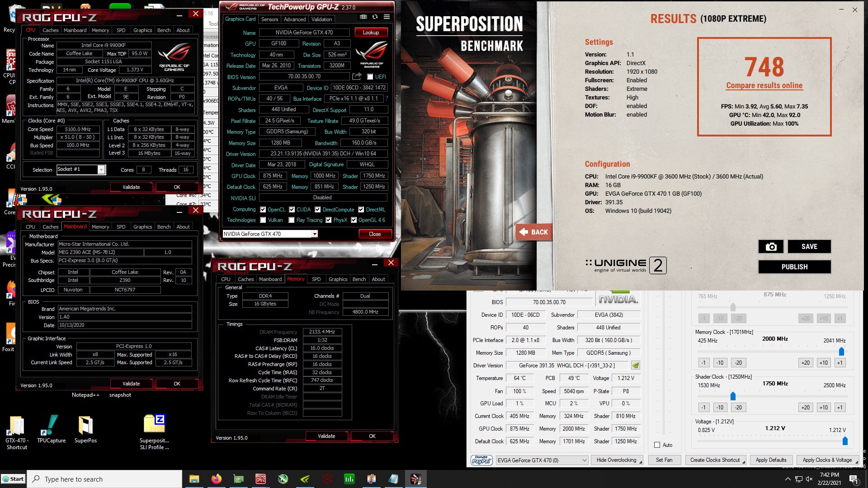Viewport: 868px width, 488px height.
Task: Click the network tray icon
Action: point(799,479)
